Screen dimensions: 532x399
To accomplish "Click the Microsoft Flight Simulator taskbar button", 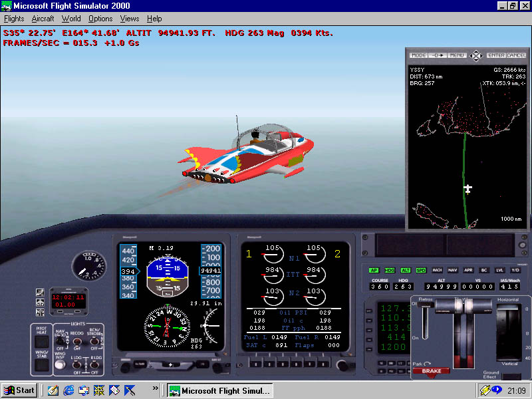I will point(220,390).
